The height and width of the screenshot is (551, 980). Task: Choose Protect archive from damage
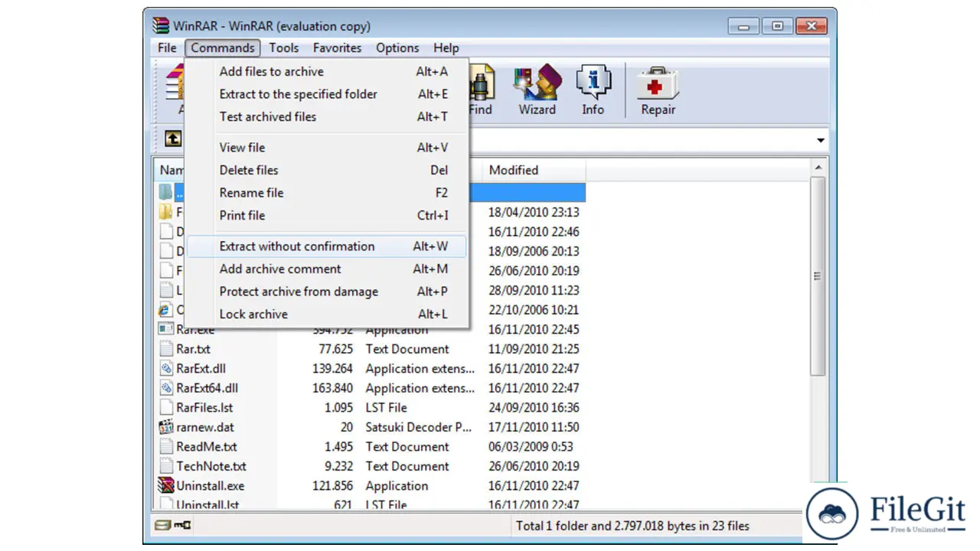(x=327, y=292)
